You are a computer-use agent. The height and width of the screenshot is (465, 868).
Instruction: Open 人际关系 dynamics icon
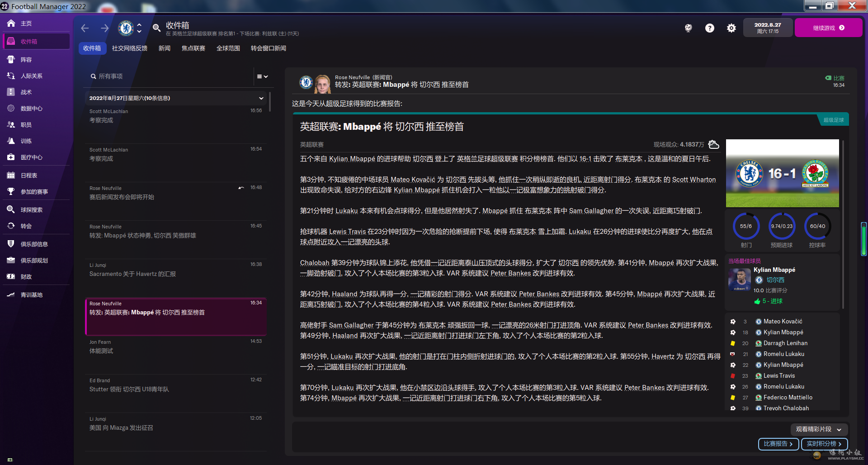click(11, 76)
